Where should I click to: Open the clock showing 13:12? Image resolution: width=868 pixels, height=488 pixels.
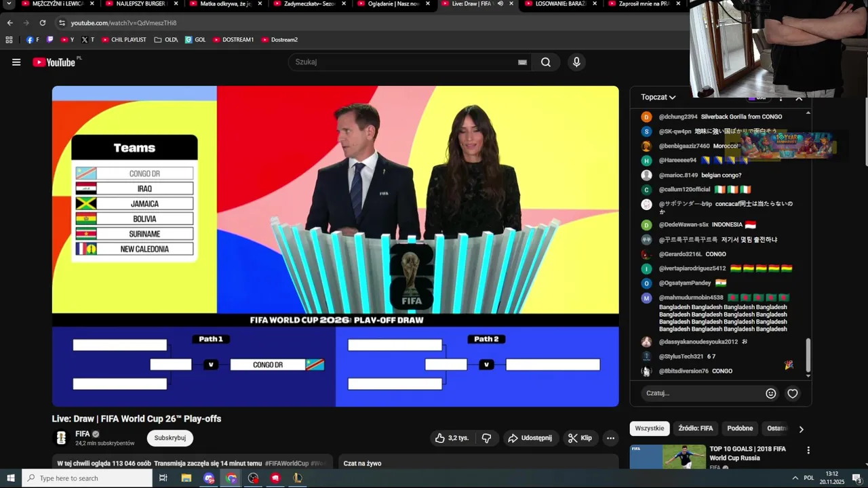[x=832, y=478]
